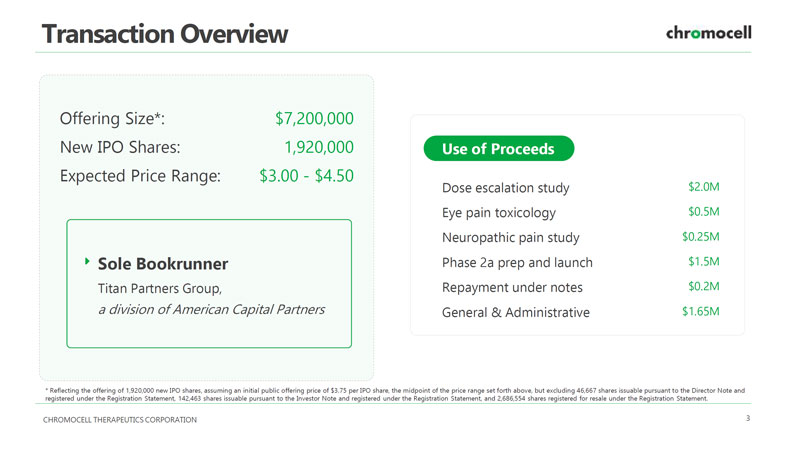Select the $7,200,000 offering size value
800x450 pixels.
(314, 120)
